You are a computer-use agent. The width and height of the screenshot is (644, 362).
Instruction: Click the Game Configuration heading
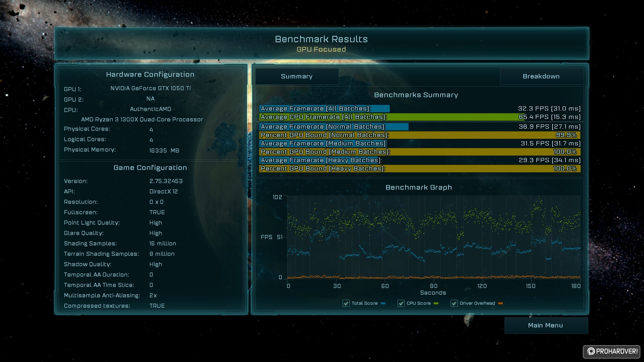150,168
